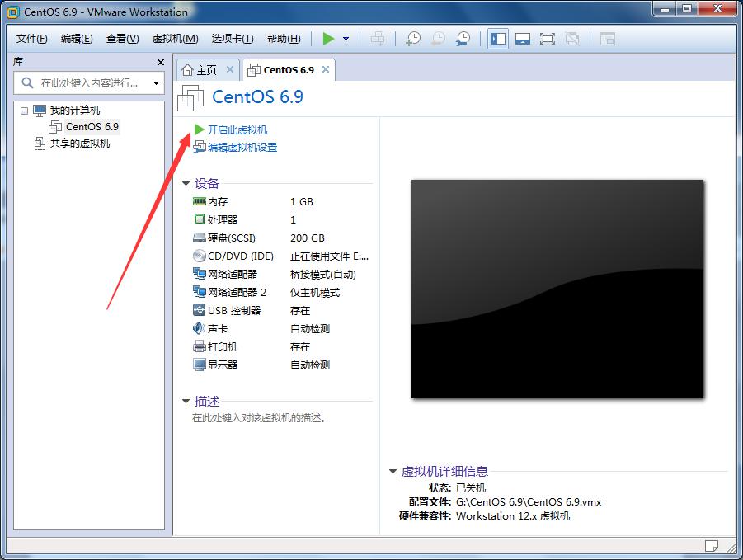
Task: Collapse the 描述 section
Action: point(186,402)
